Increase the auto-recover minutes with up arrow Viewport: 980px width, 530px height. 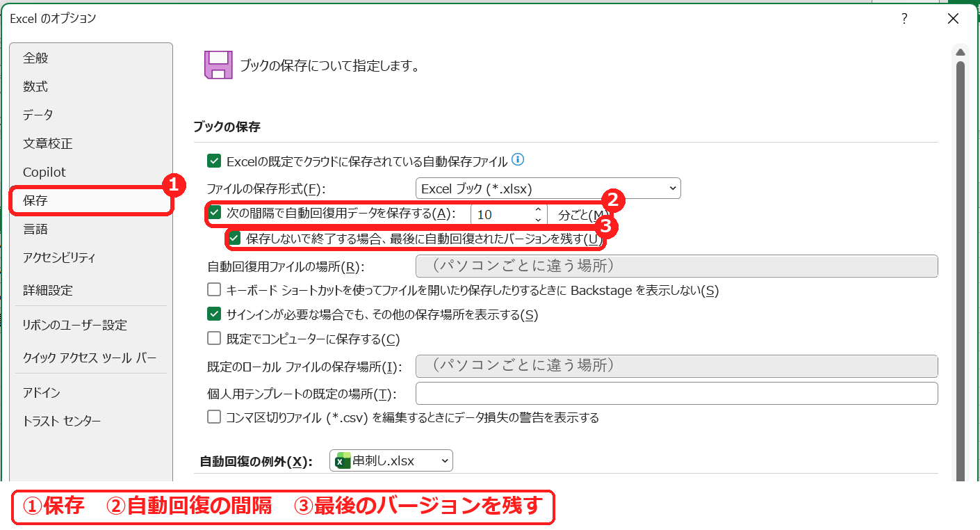pos(538,209)
